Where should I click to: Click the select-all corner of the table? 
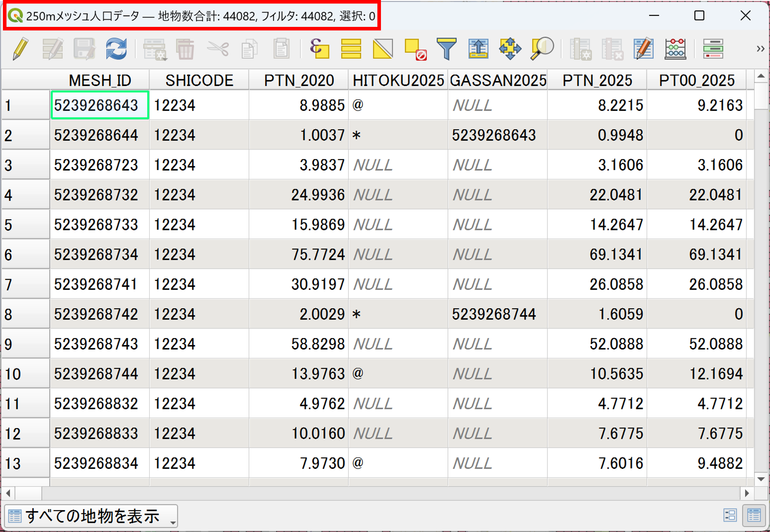[26, 80]
